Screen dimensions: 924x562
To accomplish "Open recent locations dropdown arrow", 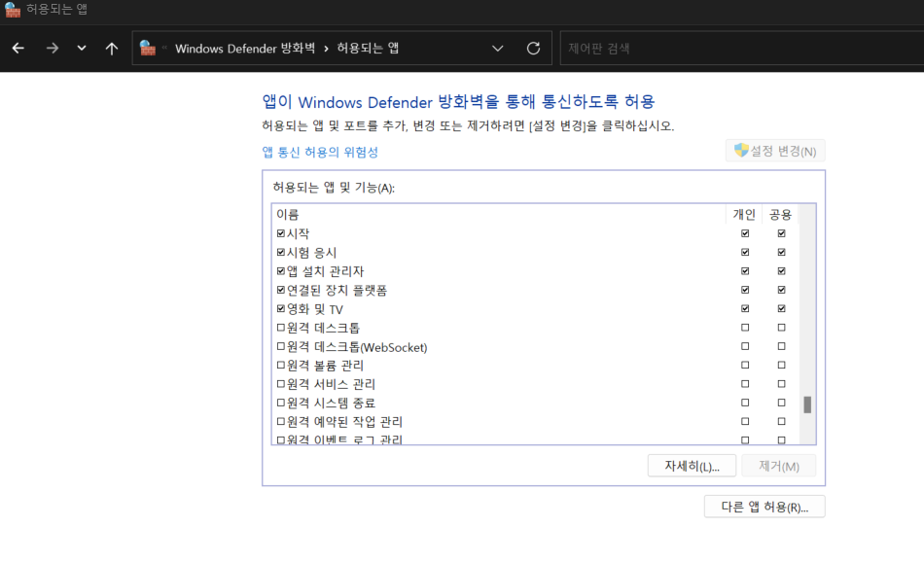I will pyautogui.click(x=82, y=49).
